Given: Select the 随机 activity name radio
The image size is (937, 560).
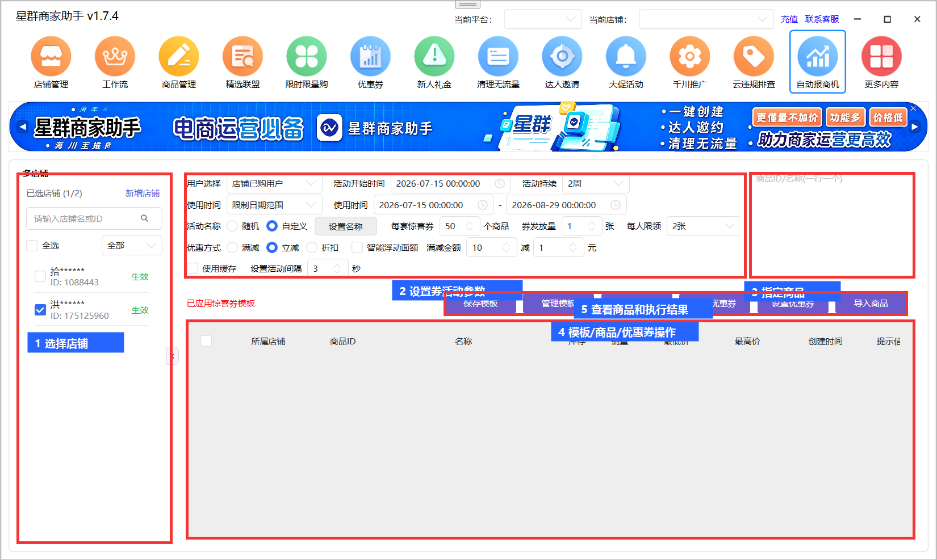Looking at the screenshot, I should [232, 226].
